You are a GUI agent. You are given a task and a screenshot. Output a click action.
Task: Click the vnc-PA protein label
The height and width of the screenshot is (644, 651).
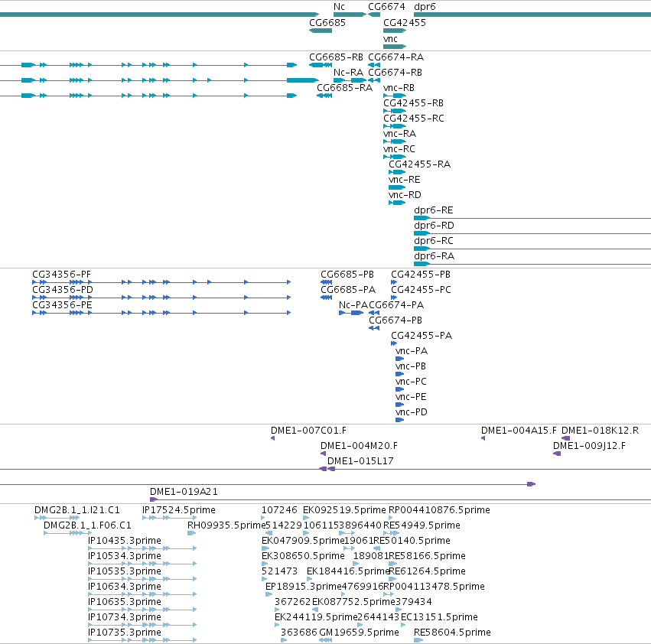pyautogui.click(x=412, y=351)
